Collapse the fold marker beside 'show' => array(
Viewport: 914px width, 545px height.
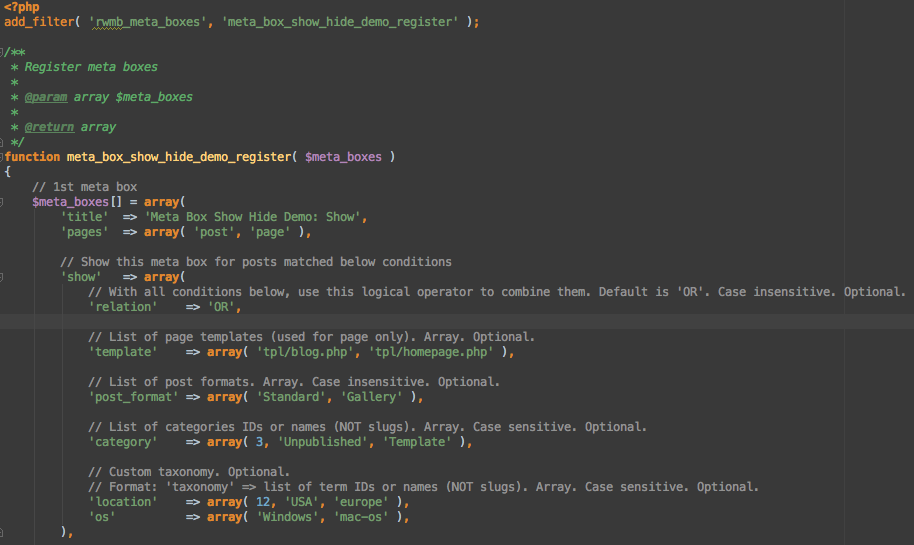coord(1,277)
